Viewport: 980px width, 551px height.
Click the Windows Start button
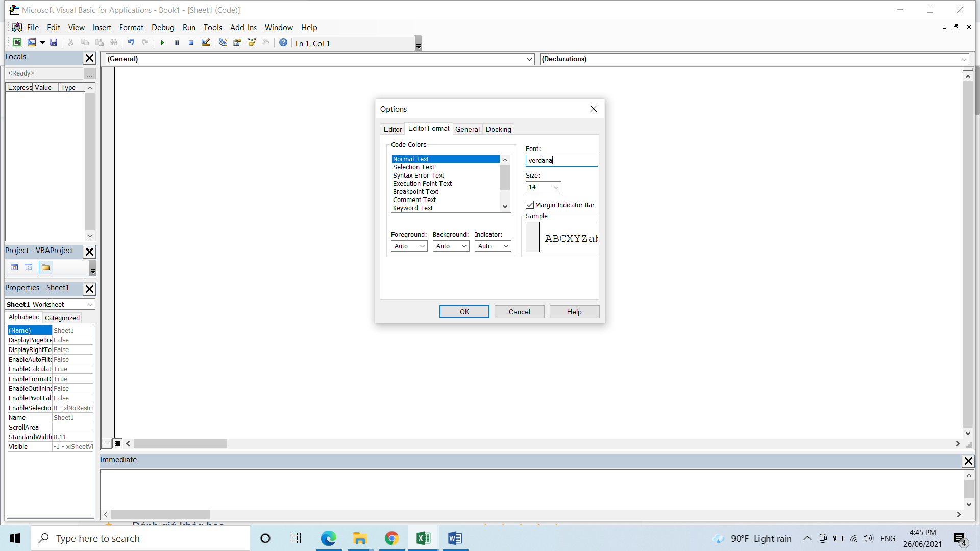pos(15,538)
